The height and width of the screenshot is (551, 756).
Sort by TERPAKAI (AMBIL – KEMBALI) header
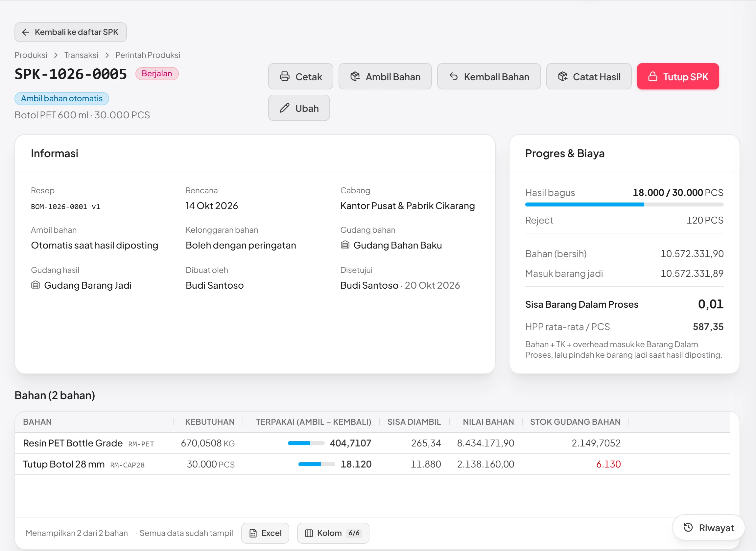click(314, 422)
